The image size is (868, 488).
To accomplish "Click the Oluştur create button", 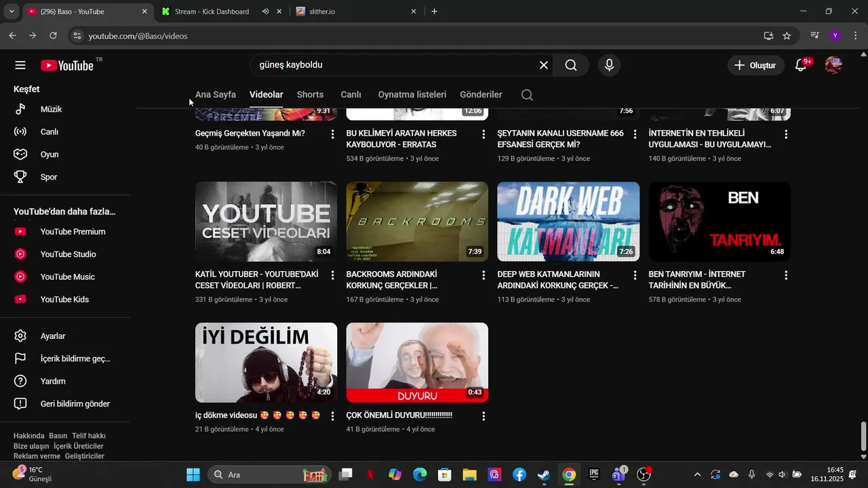I will pos(755,65).
